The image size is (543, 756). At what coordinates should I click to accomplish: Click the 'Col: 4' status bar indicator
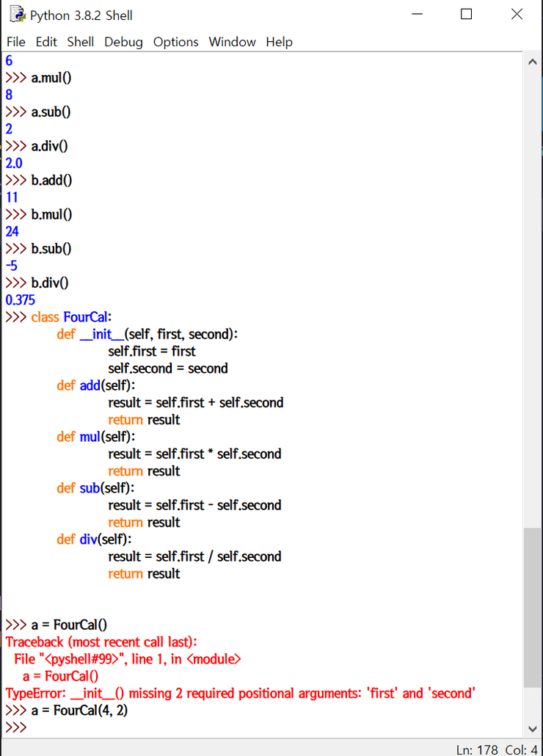click(x=521, y=749)
